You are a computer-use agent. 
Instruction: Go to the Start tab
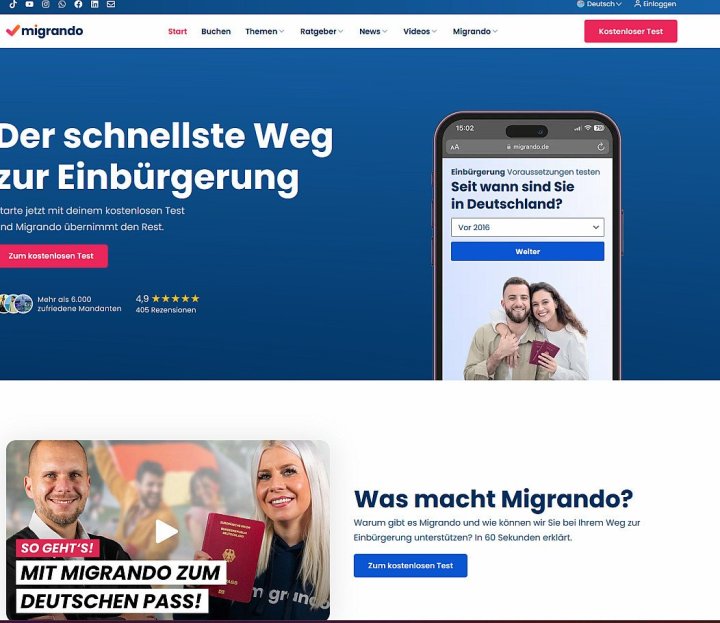click(x=177, y=31)
